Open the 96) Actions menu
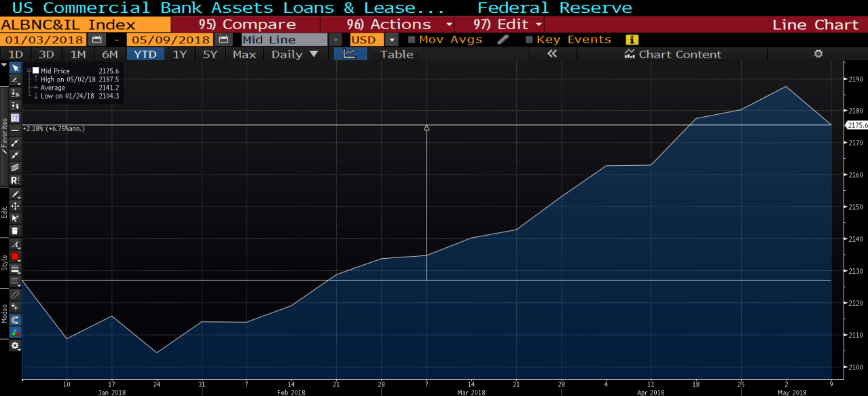868x396 pixels. click(x=391, y=24)
